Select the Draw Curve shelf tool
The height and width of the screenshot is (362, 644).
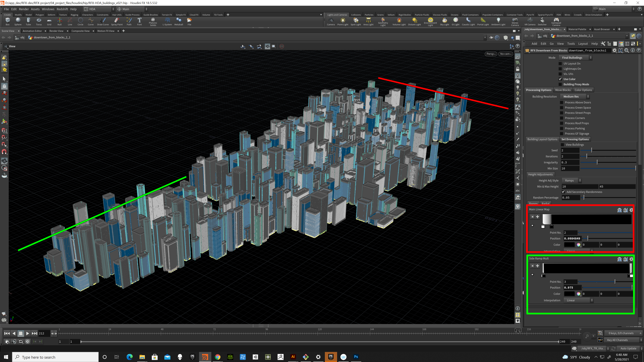pos(103,21)
